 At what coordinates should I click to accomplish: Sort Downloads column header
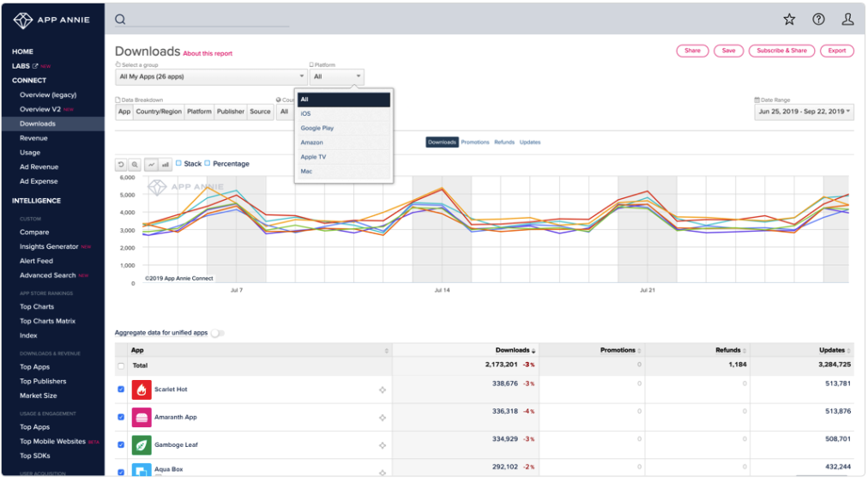point(515,350)
